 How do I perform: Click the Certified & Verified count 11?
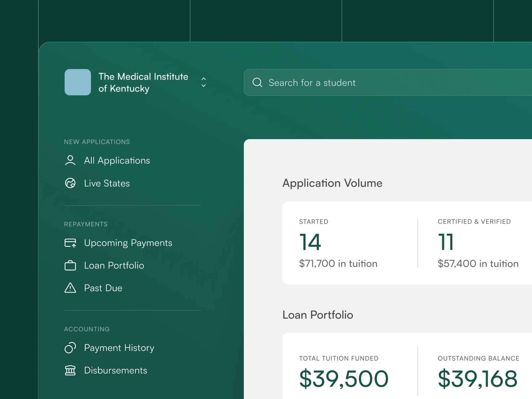coord(446,242)
